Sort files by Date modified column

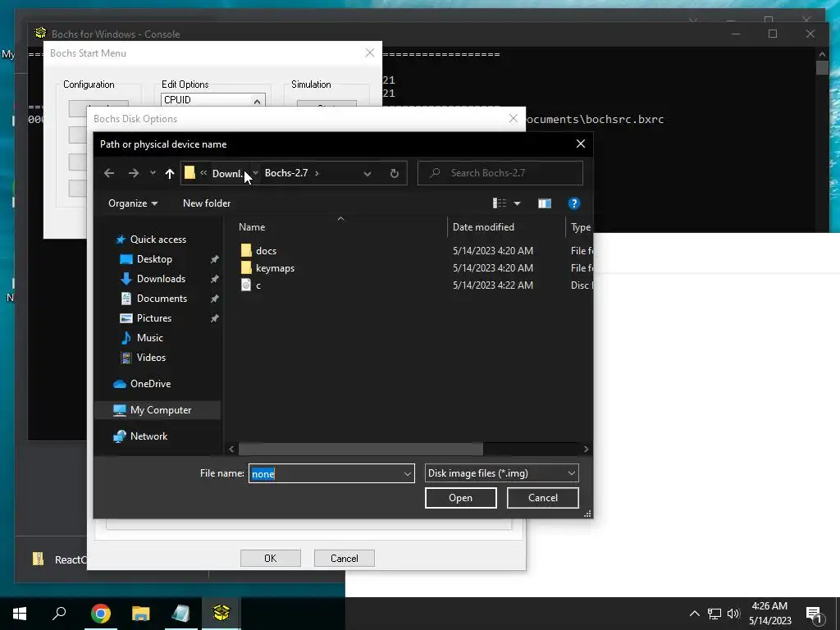pyautogui.click(x=506, y=226)
